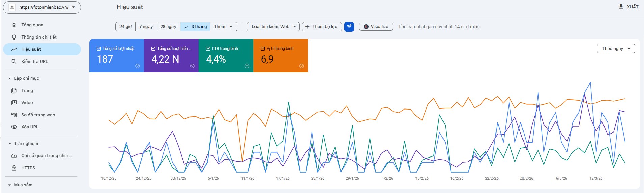Open the Theo ngày dropdown

click(x=616, y=49)
